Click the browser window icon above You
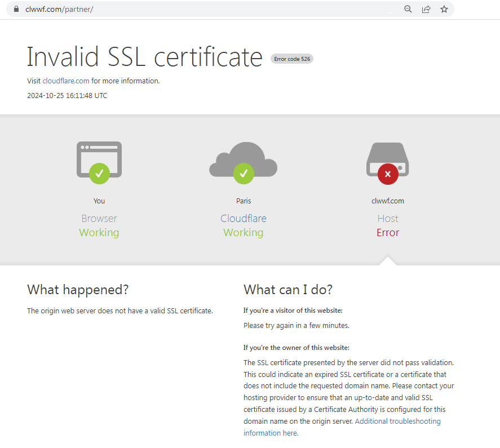This screenshot has height=448, width=500. [99, 163]
